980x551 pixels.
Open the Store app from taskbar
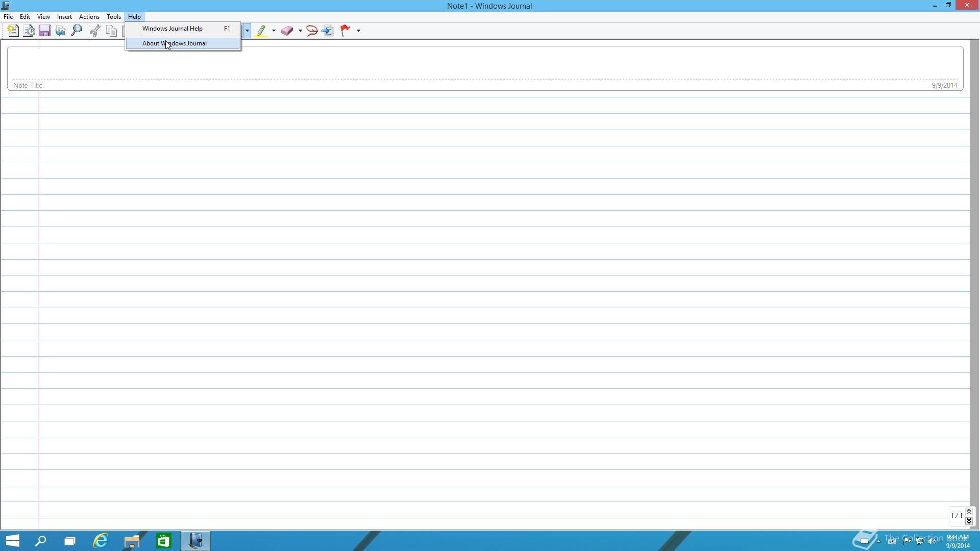point(163,541)
